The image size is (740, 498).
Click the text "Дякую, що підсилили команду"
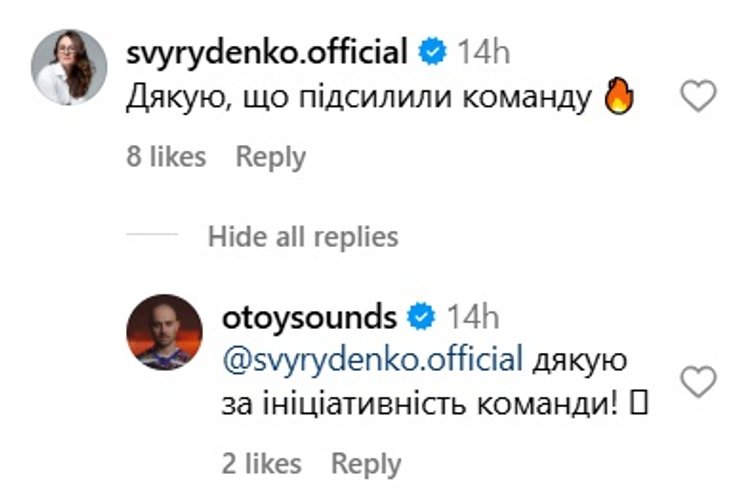pos(361,100)
